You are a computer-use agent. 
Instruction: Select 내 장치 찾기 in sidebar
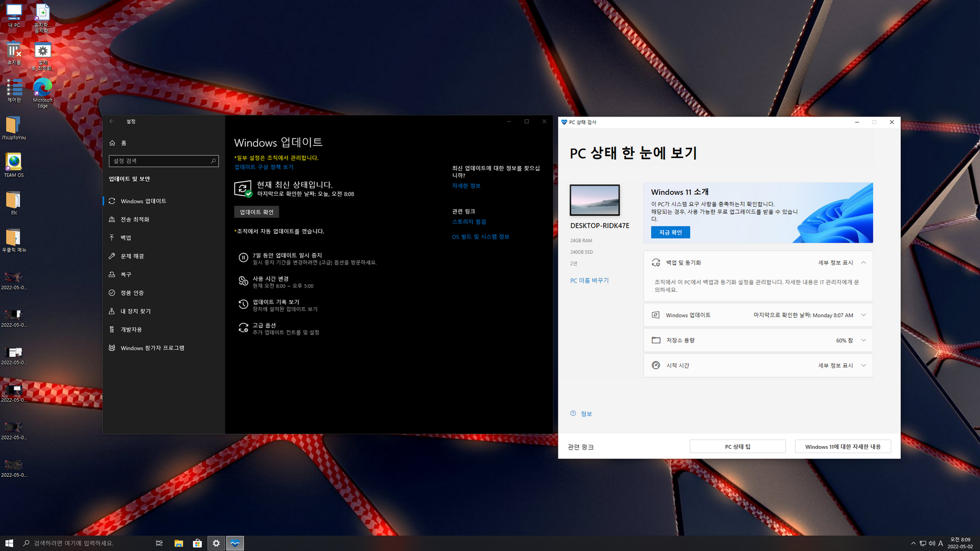164,311
